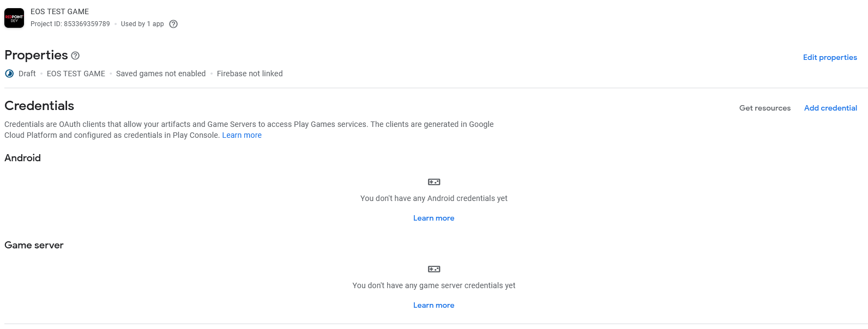
Task: Open the help tooltip next to 'Used by 1 app'
Action: tap(173, 24)
